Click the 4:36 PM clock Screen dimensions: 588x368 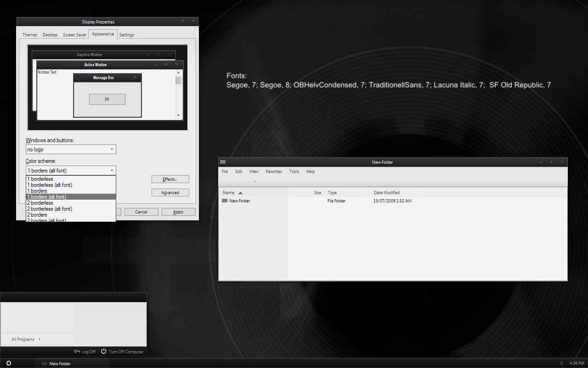pos(577,363)
